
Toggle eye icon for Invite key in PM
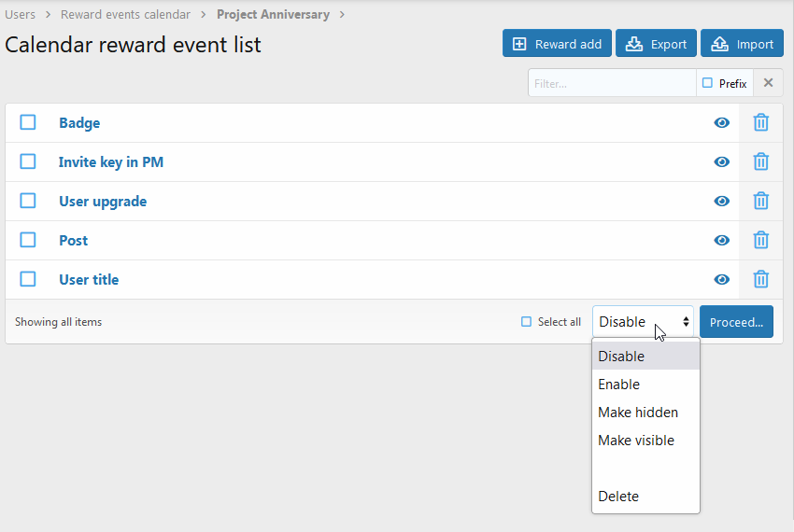tap(721, 162)
